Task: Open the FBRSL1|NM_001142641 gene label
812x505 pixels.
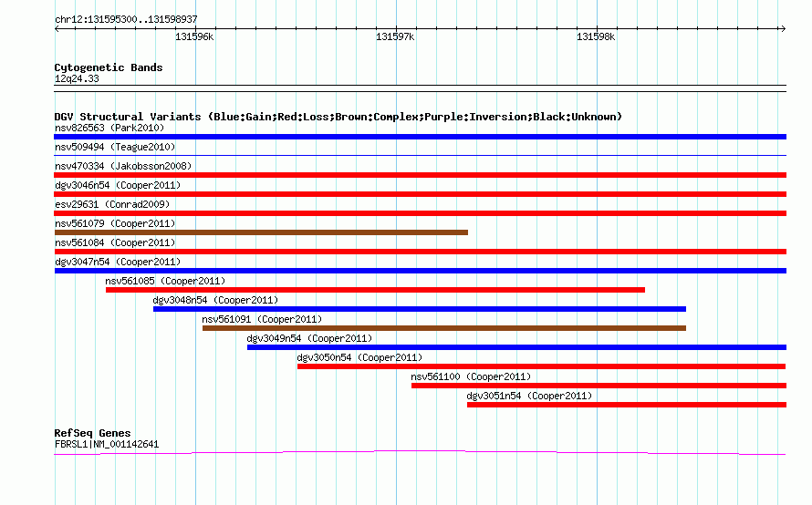Action: (107, 445)
